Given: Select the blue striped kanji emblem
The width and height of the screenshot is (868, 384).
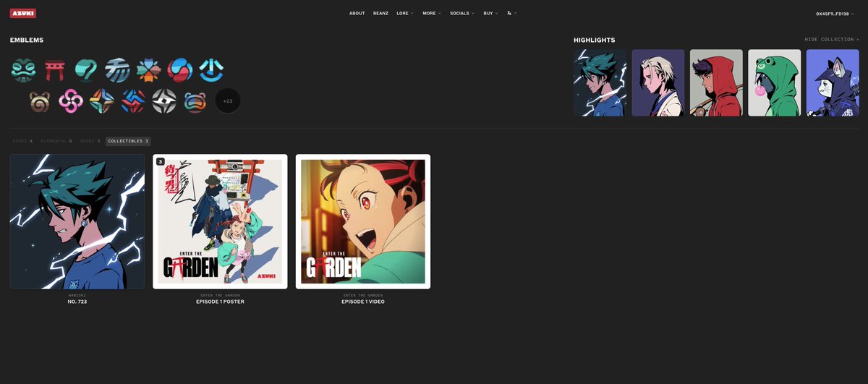Looking at the screenshot, I should 117,69.
